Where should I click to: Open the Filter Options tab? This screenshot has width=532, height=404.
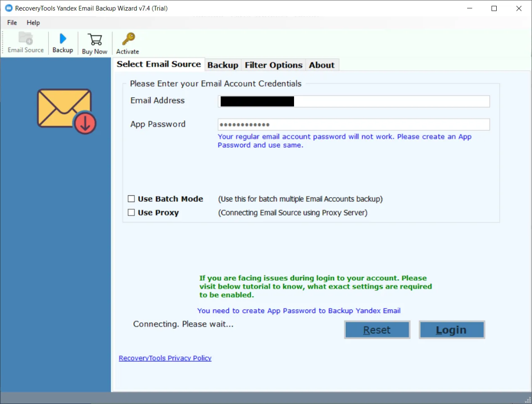click(x=273, y=65)
